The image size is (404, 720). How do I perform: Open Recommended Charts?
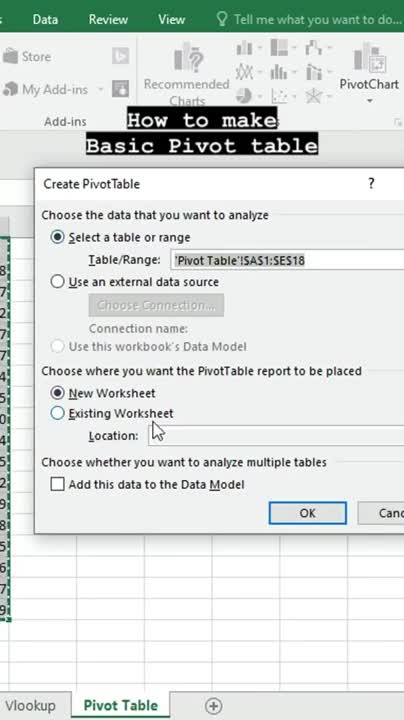coord(186,74)
